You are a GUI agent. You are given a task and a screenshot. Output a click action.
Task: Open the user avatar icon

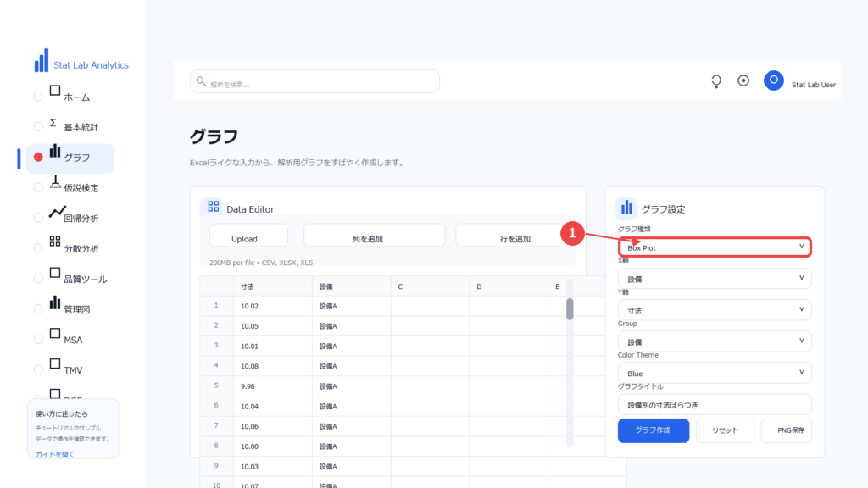[773, 80]
